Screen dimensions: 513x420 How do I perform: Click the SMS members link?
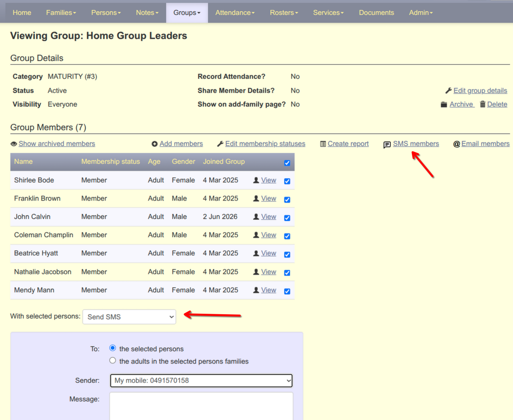click(416, 144)
